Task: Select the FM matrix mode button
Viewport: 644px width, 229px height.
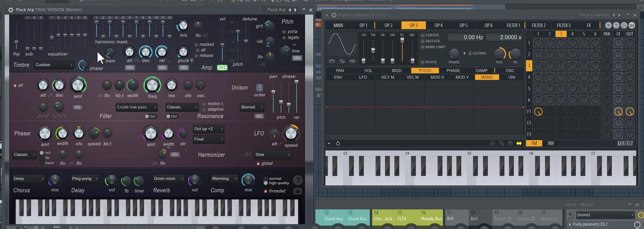Action: pyautogui.click(x=534, y=143)
